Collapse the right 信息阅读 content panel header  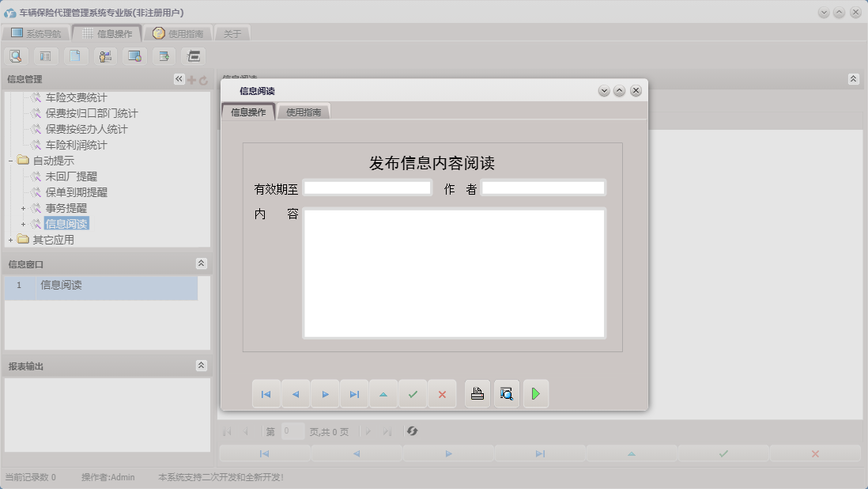853,79
